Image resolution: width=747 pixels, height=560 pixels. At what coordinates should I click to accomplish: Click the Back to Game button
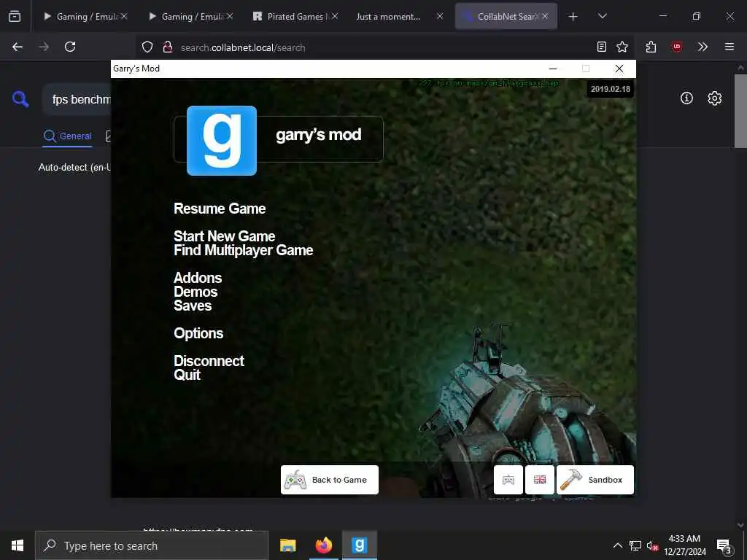tap(330, 480)
